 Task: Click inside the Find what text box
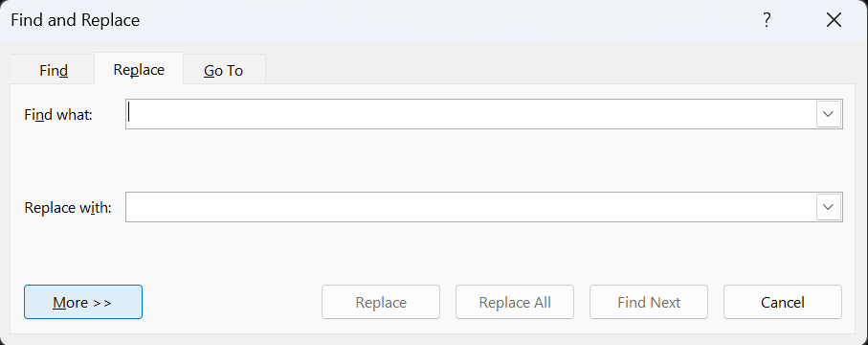[x=471, y=114]
